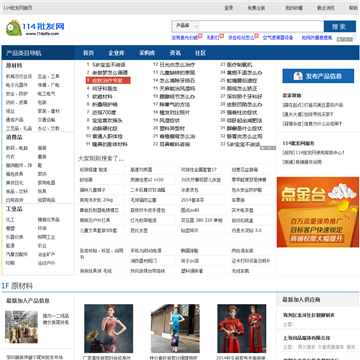Click the document icon on 发布产品信息 button

[x=298, y=76]
